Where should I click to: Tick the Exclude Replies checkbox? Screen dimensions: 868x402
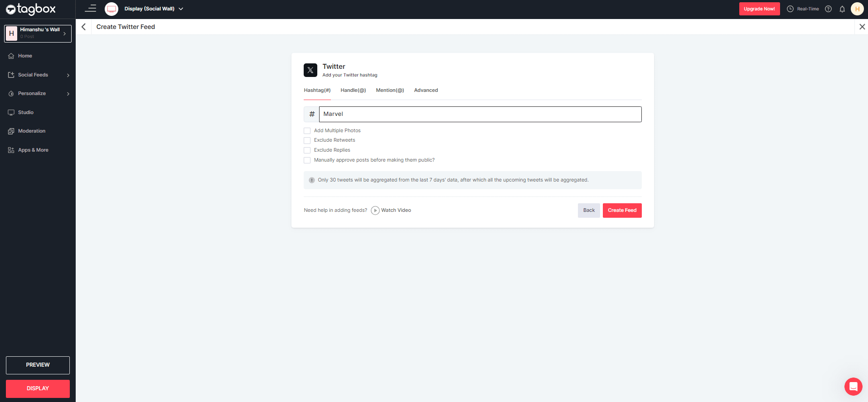coord(307,150)
